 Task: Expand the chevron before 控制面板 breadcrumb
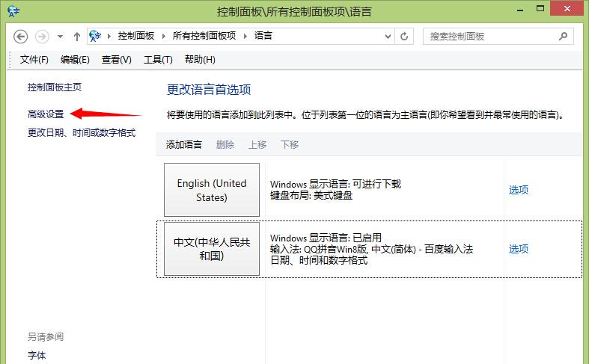(x=109, y=36)
